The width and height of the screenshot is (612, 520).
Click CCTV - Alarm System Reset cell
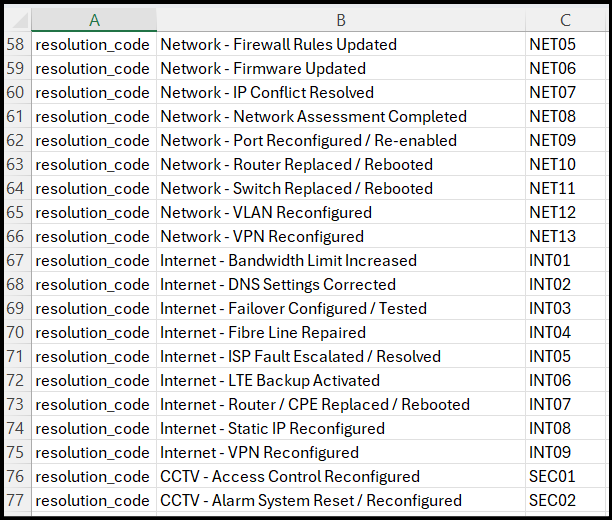coord(341,500)
